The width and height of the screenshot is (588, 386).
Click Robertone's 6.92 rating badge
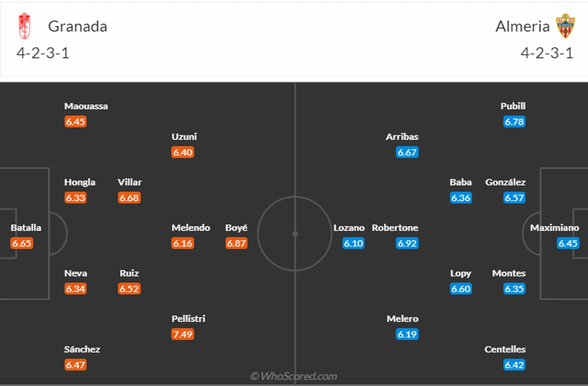[x=407, y=243]
